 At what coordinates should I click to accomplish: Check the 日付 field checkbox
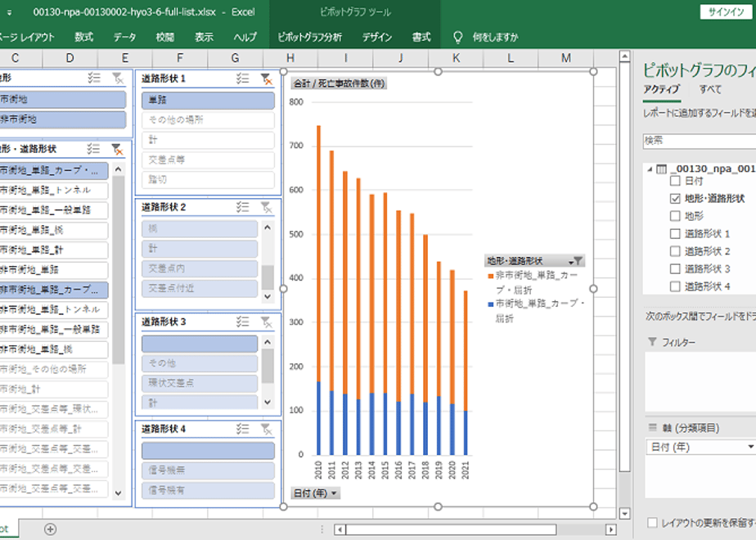click(x=675, y=181)
